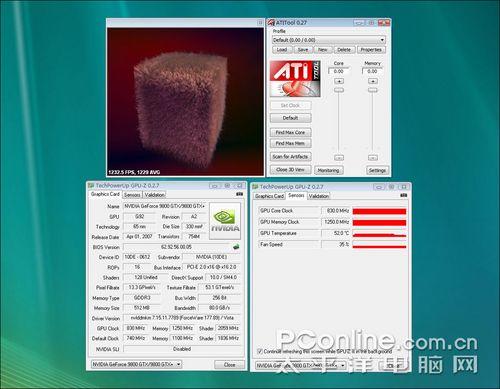Click the camera icon in the Graphics Card window
The width and height of the screenshot is (500, 389).
coord(239,194)
